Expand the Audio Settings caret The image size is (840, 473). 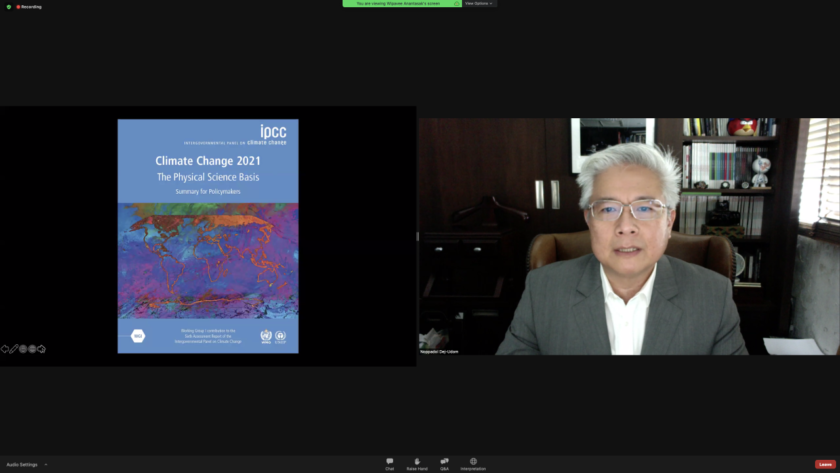tap(46, 464)
